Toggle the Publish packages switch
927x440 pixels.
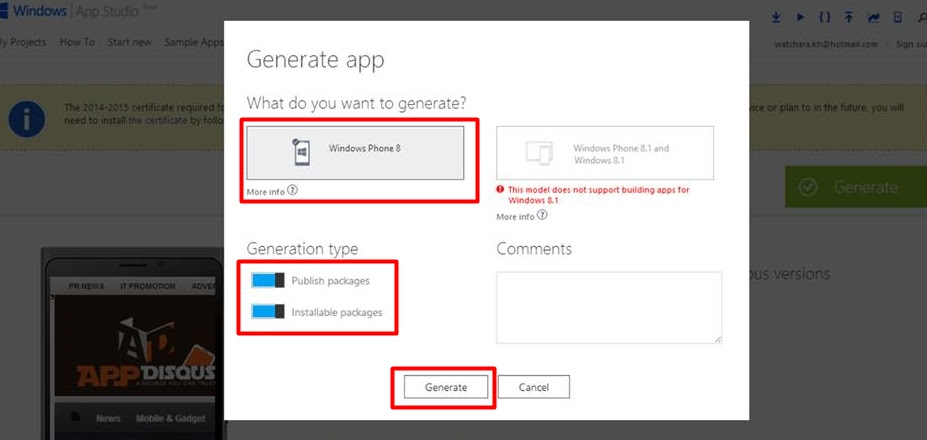[x=268, y=280]
